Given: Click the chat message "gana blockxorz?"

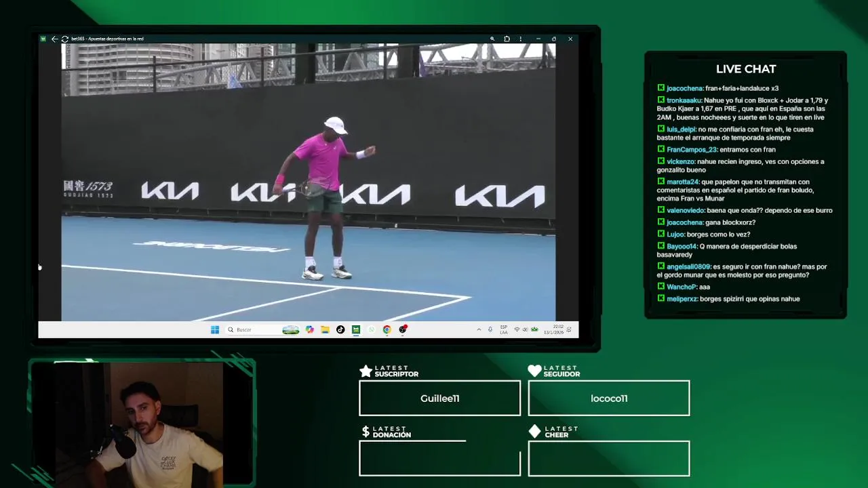Looking at the screenshot, I should [730, 222].
